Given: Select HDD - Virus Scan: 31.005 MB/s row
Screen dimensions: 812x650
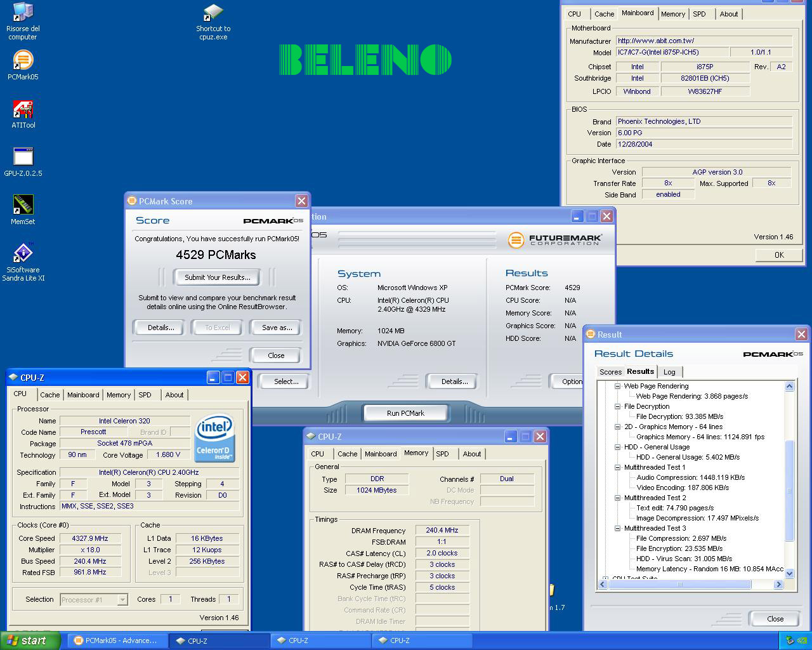Looking at the screenshot, I should tap(684, 559).
